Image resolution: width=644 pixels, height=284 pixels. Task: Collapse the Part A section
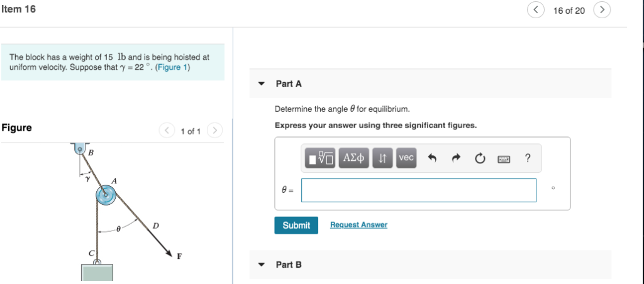click(261, 84)
